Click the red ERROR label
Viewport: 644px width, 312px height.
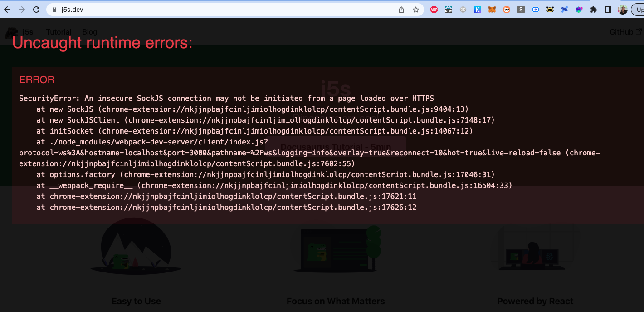click(37, 80)
